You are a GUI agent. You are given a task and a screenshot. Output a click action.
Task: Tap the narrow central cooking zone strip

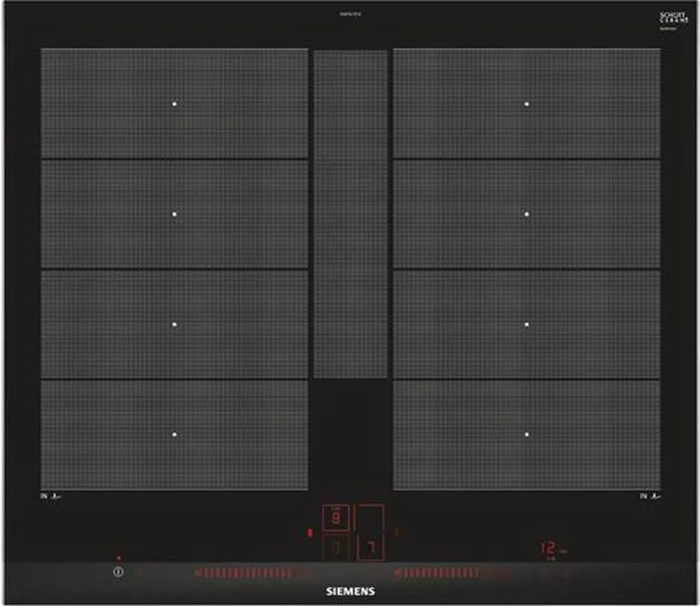pos(351,214)
